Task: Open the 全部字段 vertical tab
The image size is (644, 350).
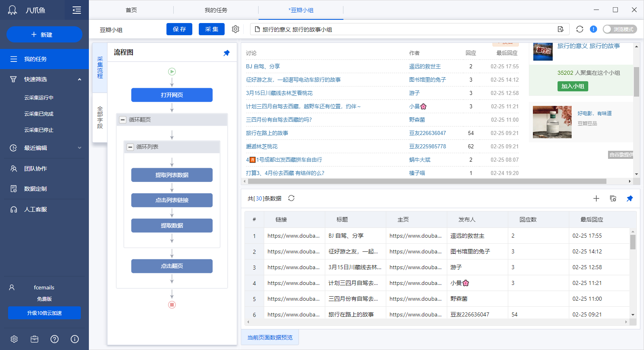Action: coord(100,118)
